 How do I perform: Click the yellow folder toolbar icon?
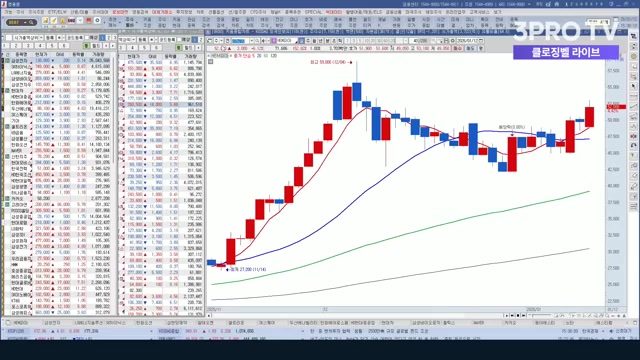(45, 20)
